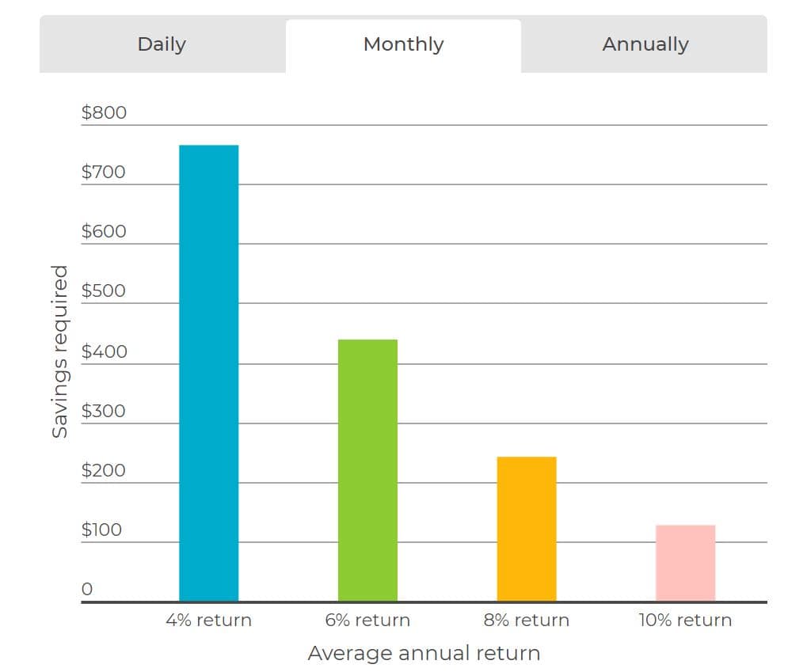The image size is (807, 672).
Task: Click the $700 y-axis label
Action: tap(104, 172)
